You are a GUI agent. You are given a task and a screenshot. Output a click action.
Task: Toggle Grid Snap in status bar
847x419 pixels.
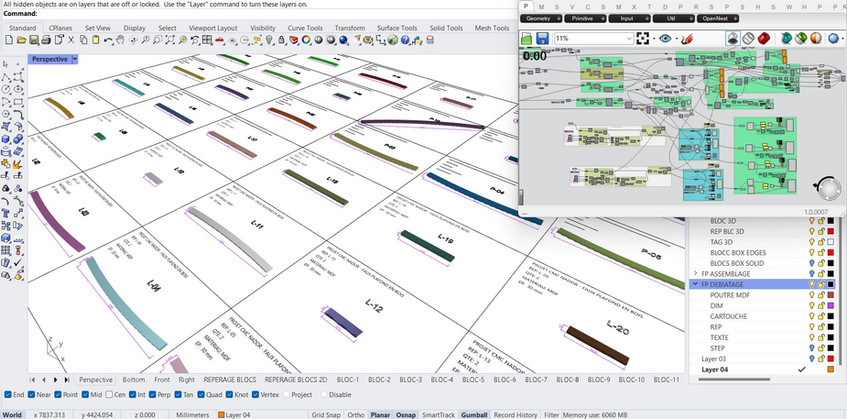coord(326,415)
